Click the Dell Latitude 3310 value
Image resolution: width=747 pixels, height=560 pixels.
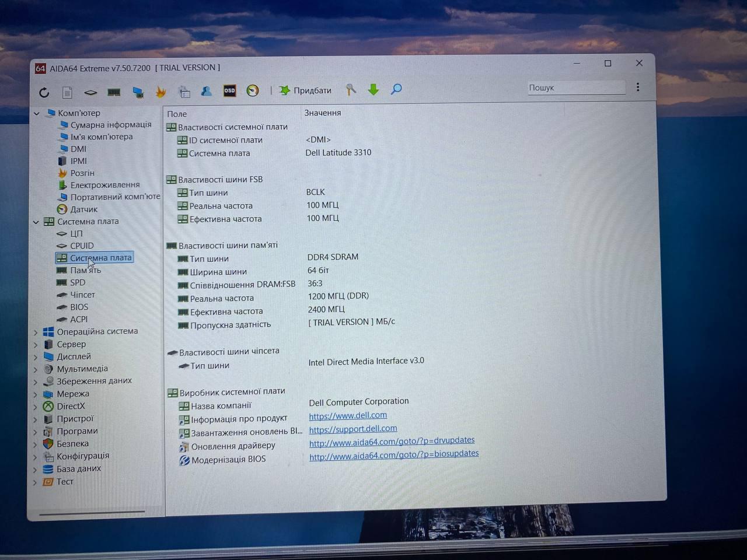(338, 152)
